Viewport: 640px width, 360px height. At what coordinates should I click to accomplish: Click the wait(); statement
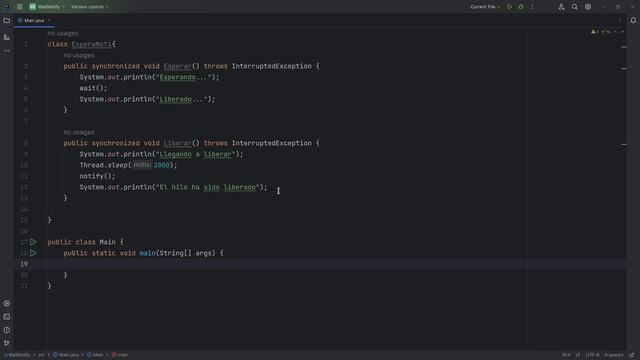tap(93, 88)
